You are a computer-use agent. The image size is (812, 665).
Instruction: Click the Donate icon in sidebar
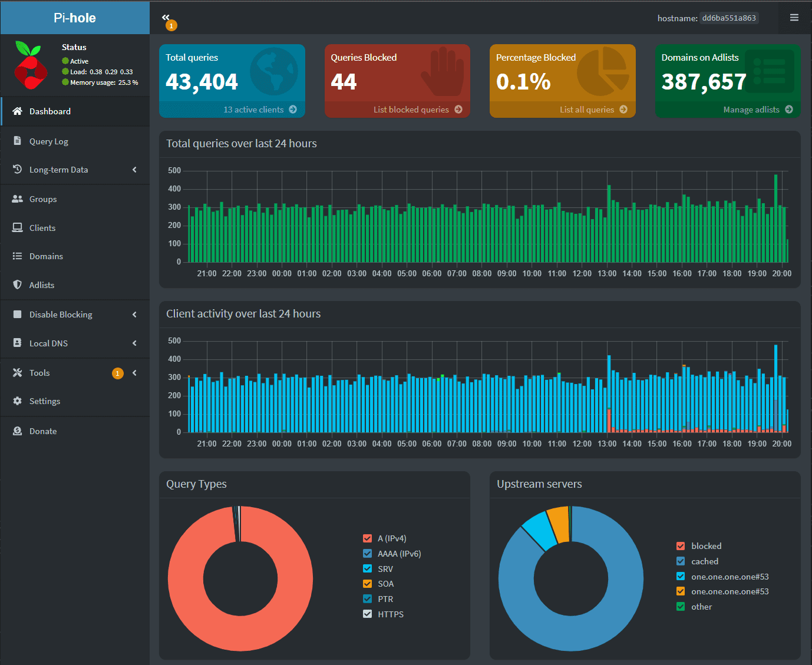(x=18, y=431)
